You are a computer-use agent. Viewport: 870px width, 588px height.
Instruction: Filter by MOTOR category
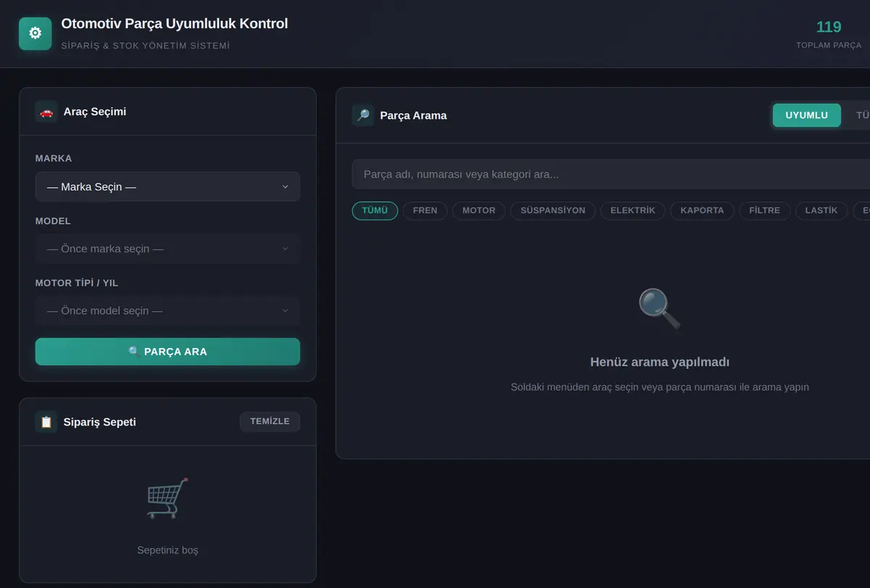479,210
